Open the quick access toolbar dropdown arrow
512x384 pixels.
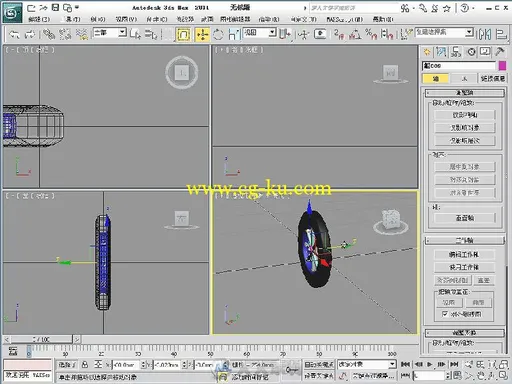[77, 7]
